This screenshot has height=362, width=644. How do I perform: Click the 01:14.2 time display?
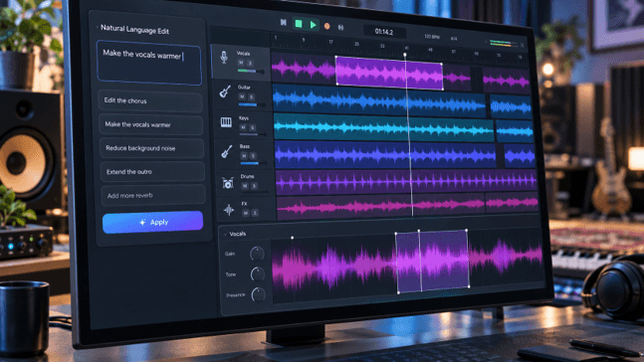[x=384, y=32]
